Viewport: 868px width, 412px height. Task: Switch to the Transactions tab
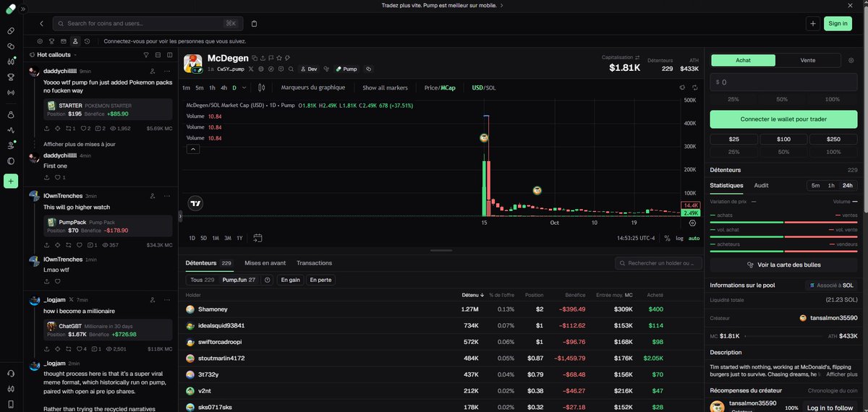[314, 263]
